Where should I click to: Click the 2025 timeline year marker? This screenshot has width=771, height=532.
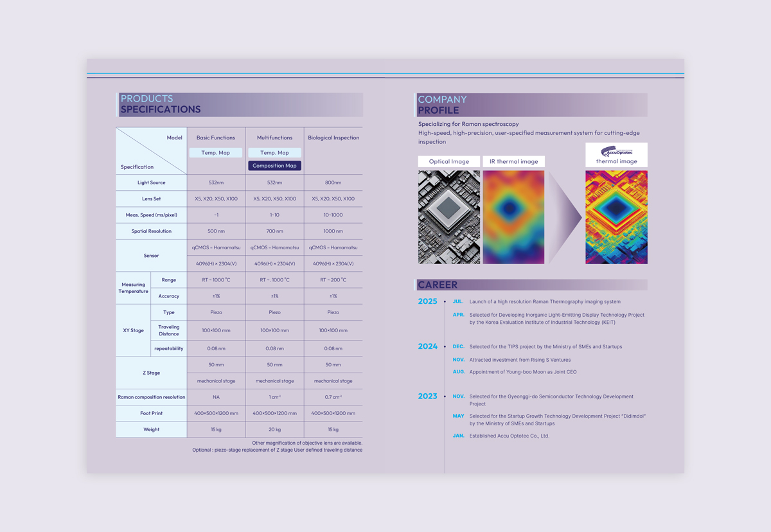pyautogui.click(x=427, y=301)
